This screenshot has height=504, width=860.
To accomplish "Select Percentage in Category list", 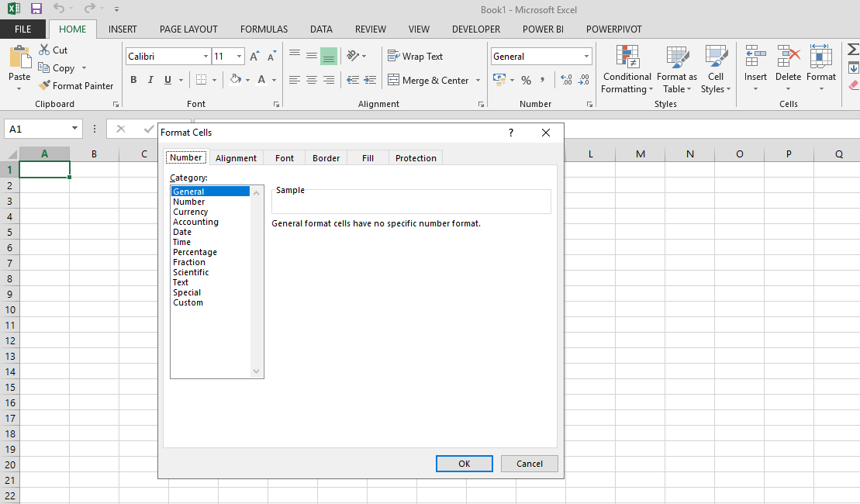I will click(195, 252).
